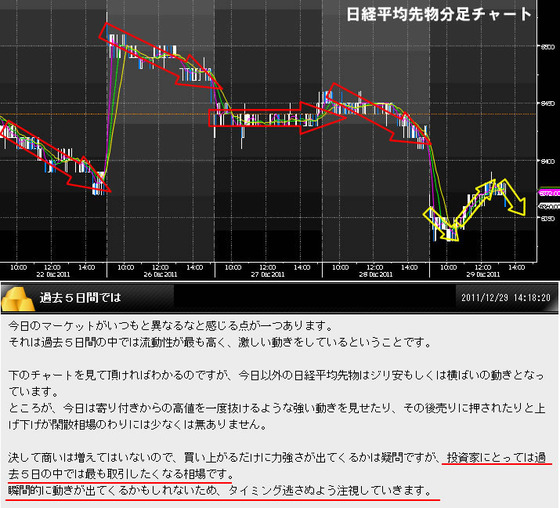560x508 pixels.
Task: Click the 12:00 label above 28 Dec 2011
Action: click(375, 267)
